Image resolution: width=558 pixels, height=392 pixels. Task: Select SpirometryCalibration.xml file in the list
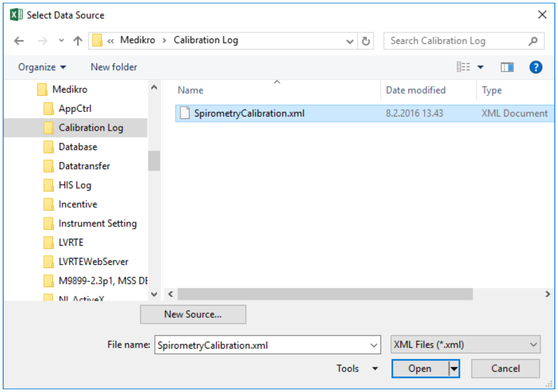(x=249, y=113)
